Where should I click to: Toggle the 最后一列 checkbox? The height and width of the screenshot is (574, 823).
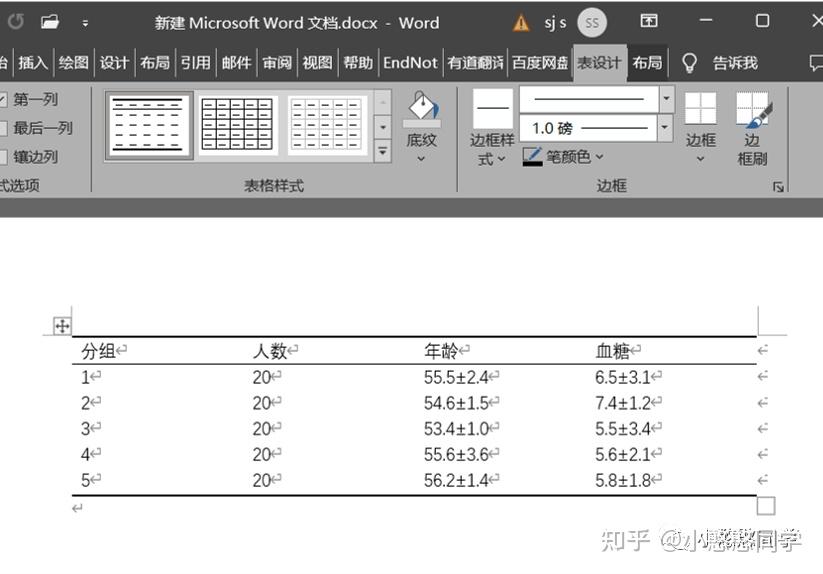[x=3, y=128]
